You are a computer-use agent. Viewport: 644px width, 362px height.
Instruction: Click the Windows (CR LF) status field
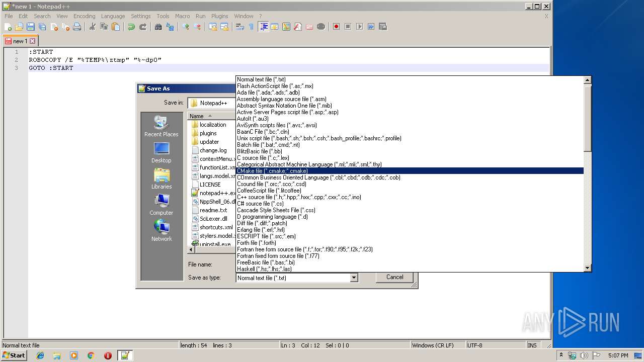438,345
